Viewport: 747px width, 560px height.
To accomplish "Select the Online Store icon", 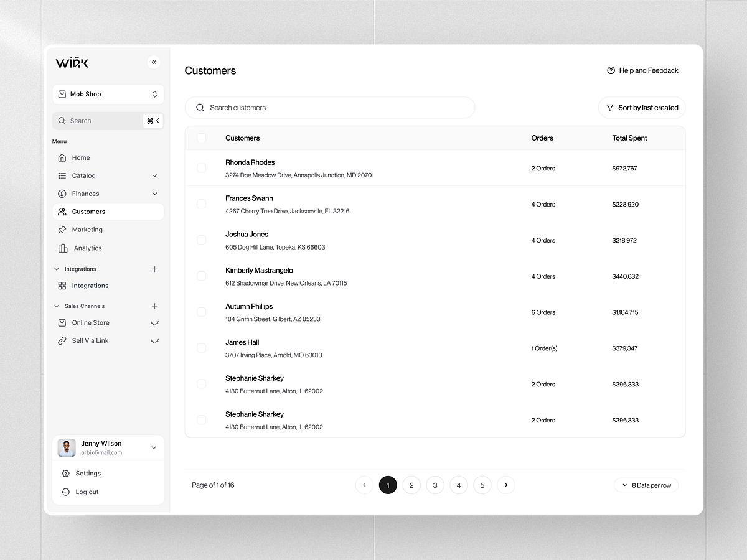I will tap(62, 323).
